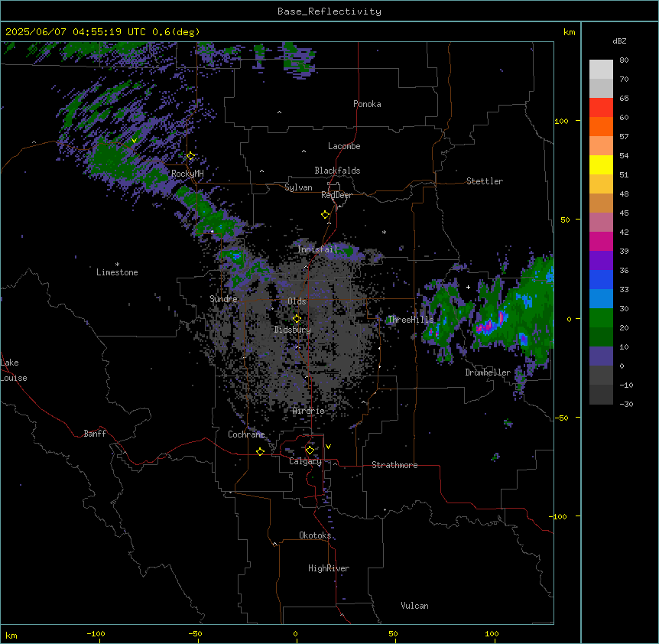659x644 pixels.
Task: Click the Banff label
Action: point(95,434)
